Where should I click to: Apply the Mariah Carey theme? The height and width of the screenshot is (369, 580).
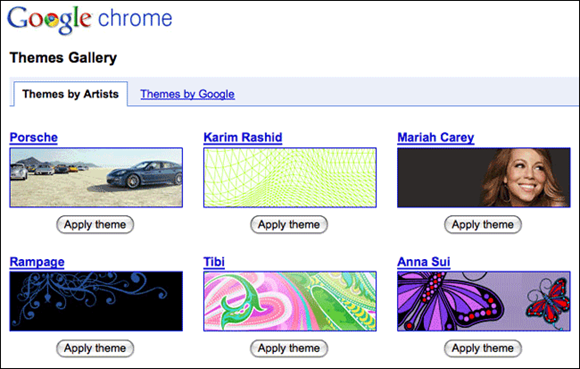pos(483,224)
